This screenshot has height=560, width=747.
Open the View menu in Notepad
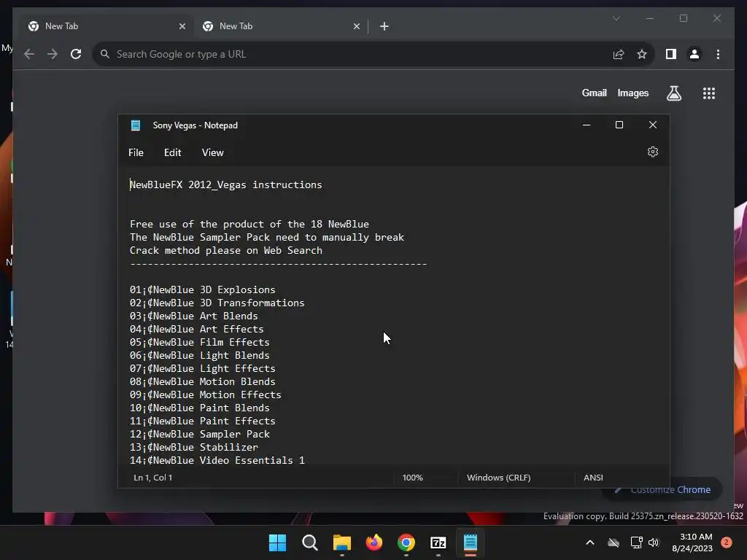click(212, 152)
